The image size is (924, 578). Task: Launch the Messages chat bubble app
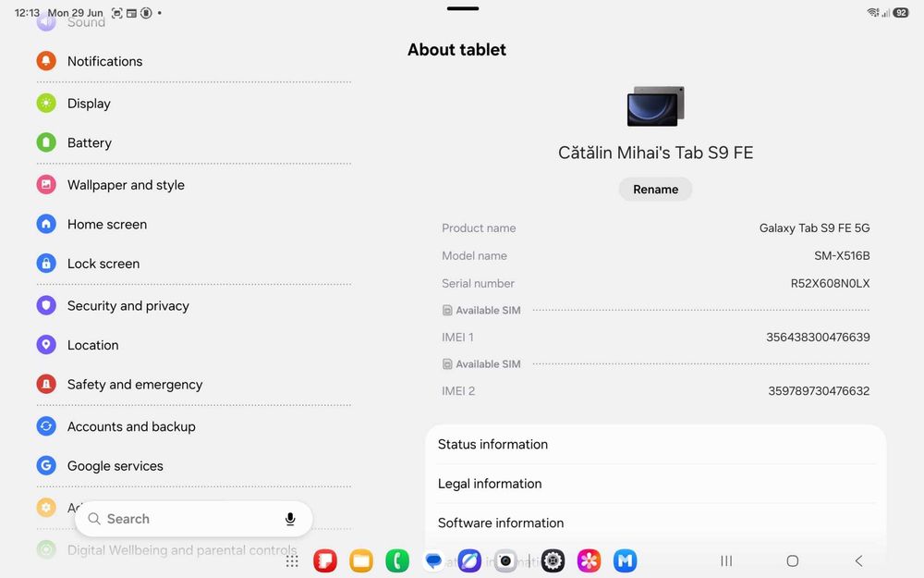click(433, 561)
